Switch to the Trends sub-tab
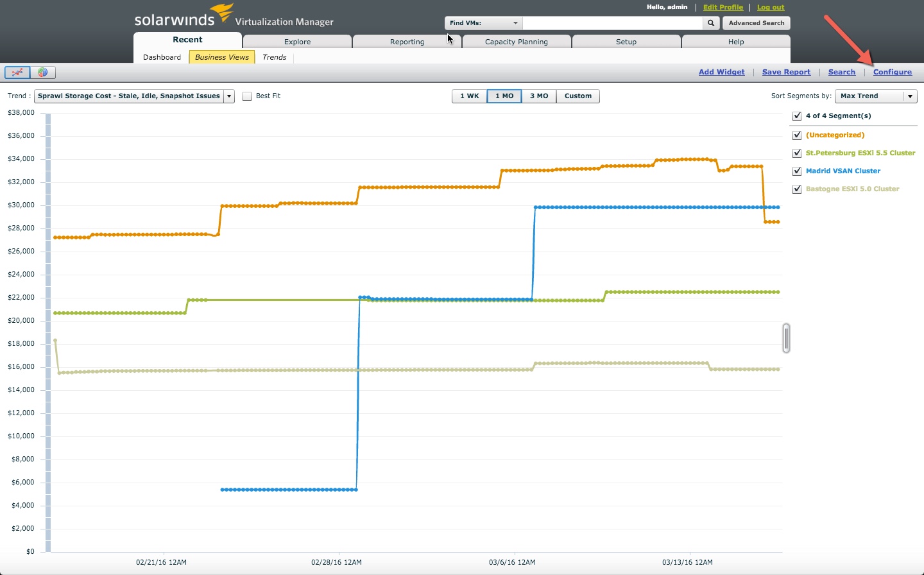The width and height of the screenshot is (924, 575). (x=275, y=57)
